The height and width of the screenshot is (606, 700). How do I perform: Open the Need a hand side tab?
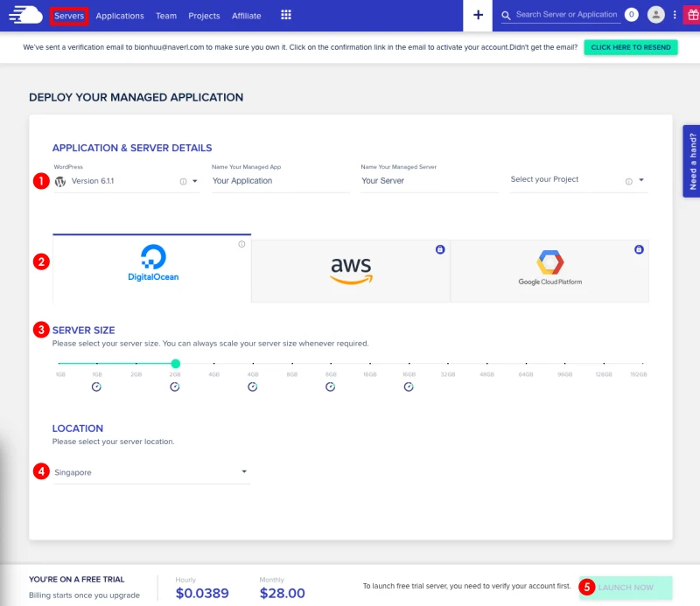691,161
